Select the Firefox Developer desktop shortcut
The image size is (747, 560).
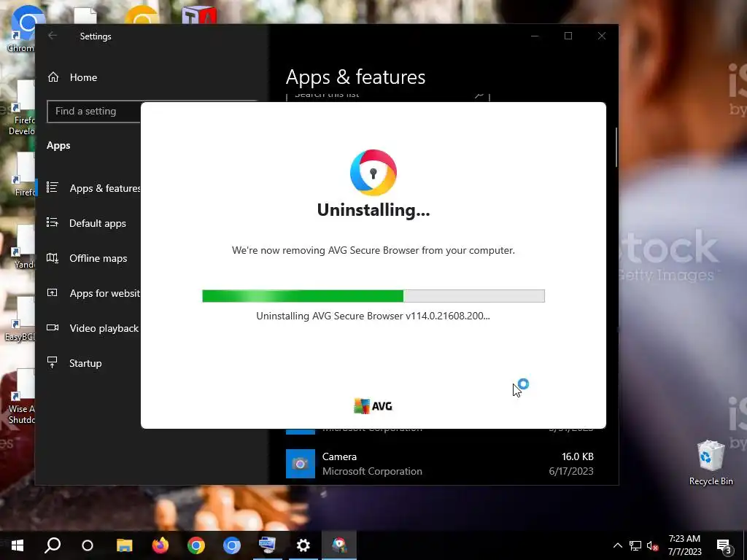point(22,108)
